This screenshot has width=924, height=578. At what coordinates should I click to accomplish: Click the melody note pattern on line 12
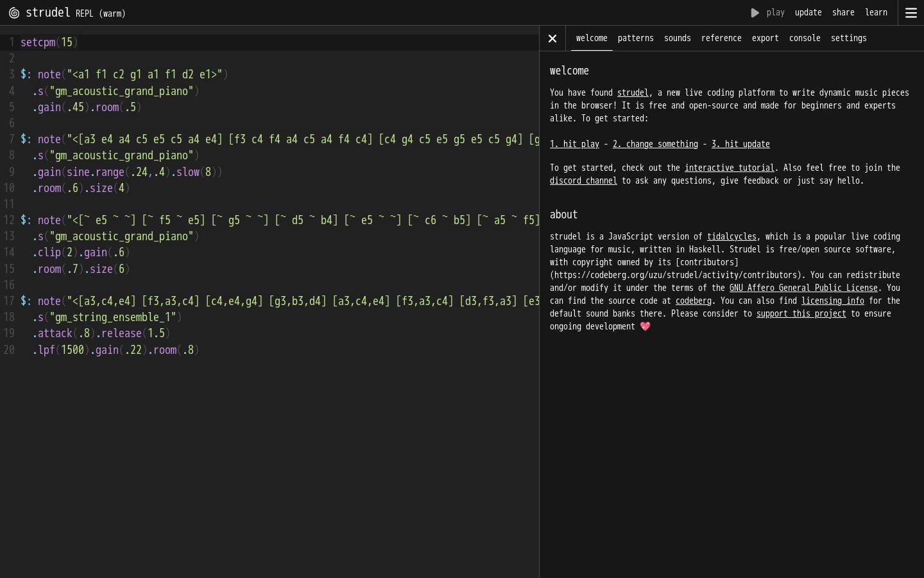click(303, 220)
